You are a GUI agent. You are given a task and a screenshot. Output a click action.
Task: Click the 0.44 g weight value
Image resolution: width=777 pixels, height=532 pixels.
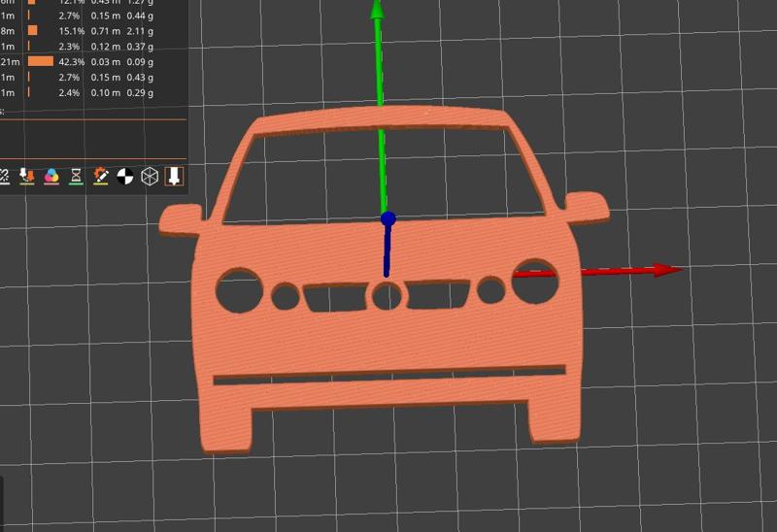(140, 16)
